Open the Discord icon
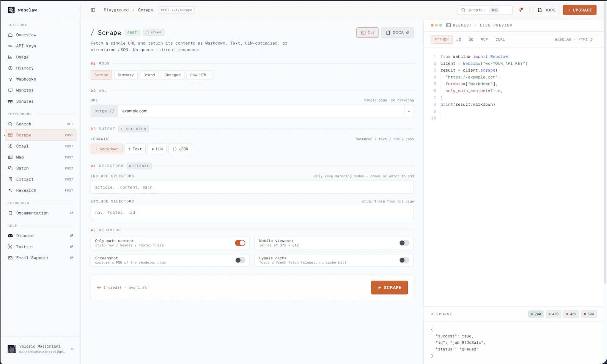The height and width of the screenshot is (364, 607). pyautogui.click(x=10, y=236)
